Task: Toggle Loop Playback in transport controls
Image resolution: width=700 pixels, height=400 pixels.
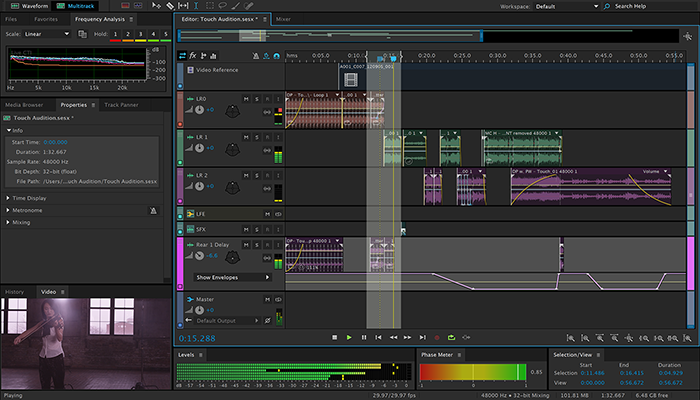Action: 451,338
